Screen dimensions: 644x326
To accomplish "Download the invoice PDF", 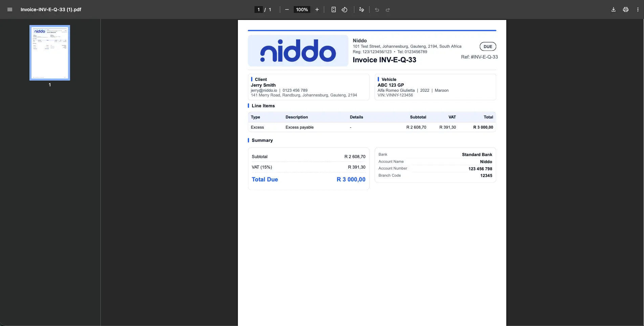I will point(613,9).
